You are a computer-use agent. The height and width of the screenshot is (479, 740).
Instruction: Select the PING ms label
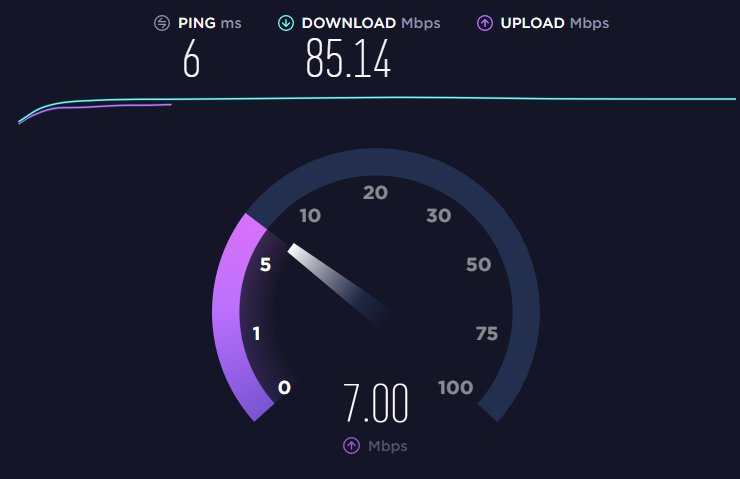[210, 23]
